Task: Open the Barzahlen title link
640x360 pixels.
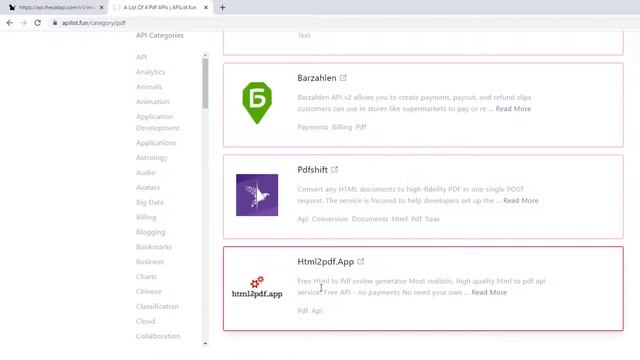Action: pyautogui.click(x=317, y=78)
